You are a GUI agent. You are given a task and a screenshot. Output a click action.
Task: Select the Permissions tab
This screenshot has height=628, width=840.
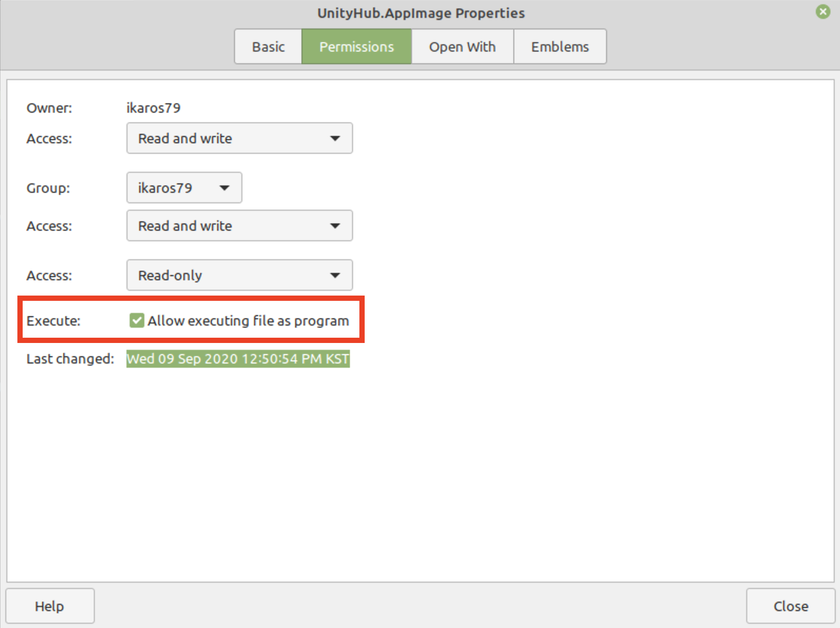pyautogui.click(x=357, y=47)
